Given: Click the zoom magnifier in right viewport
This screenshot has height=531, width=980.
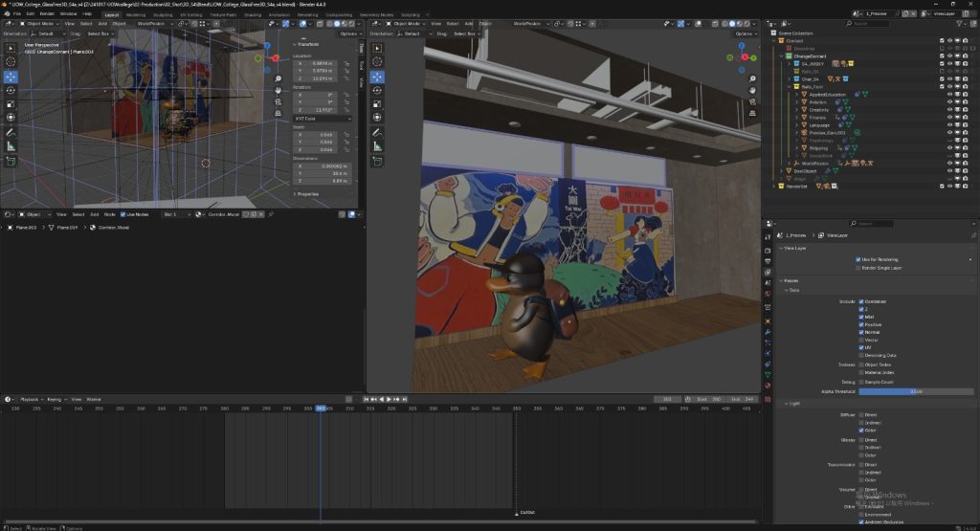Looking at the screenshot, I should click(752, 78).
